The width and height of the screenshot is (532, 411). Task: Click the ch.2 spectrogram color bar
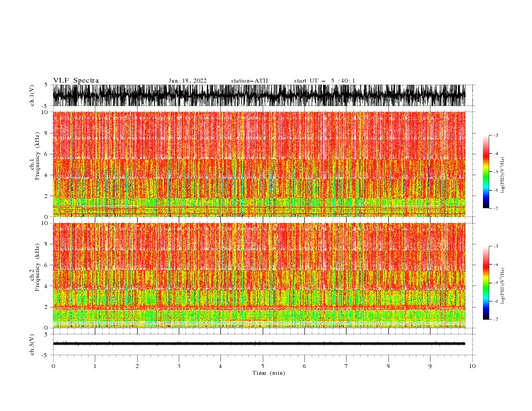click(486, 283)
